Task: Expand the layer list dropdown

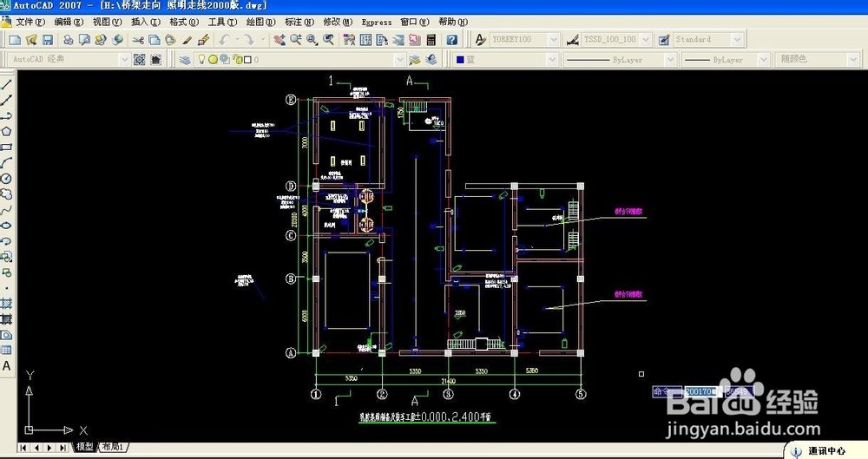Action: click(x=399, y=59)
